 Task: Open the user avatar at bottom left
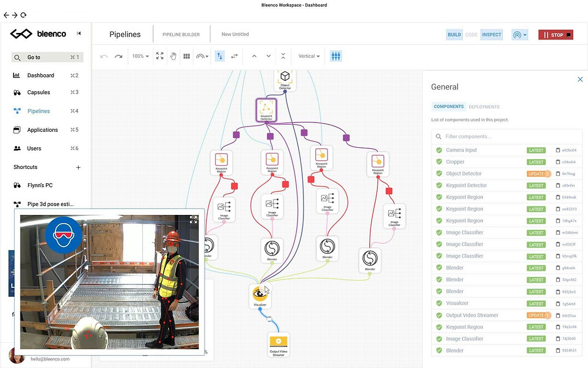pos(17,355)
